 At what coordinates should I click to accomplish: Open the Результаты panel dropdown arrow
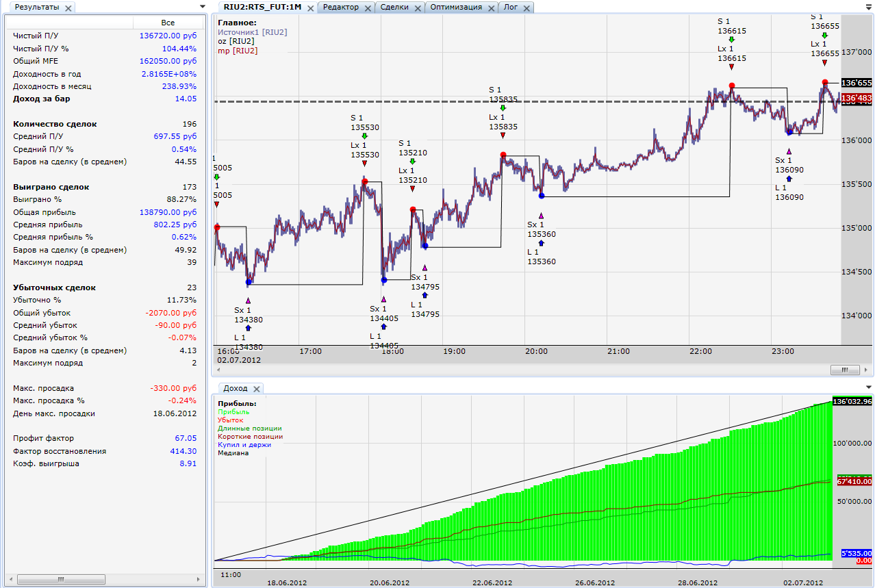202,6
